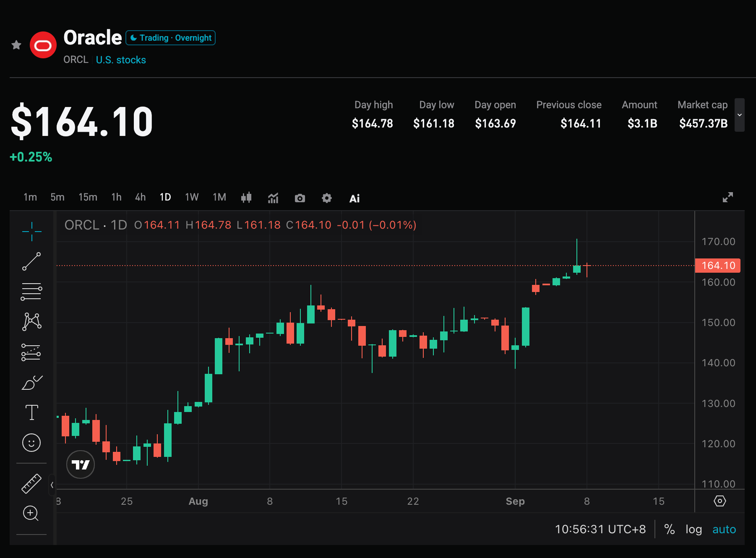Take a chart snapshot with camera icon
Image resolution: width=756 pixels, height=558 pixels.
coord(300,198)
